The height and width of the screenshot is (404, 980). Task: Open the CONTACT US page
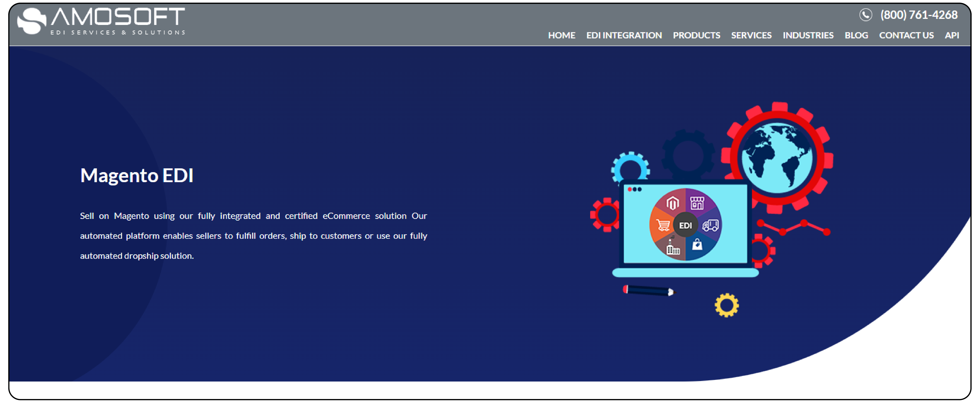coord(906,35)
